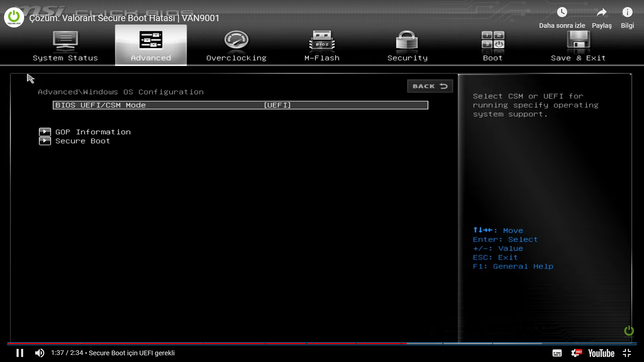Click the Share arrow icon
This screenshot has height=362, width=644.
coord(601,13)
